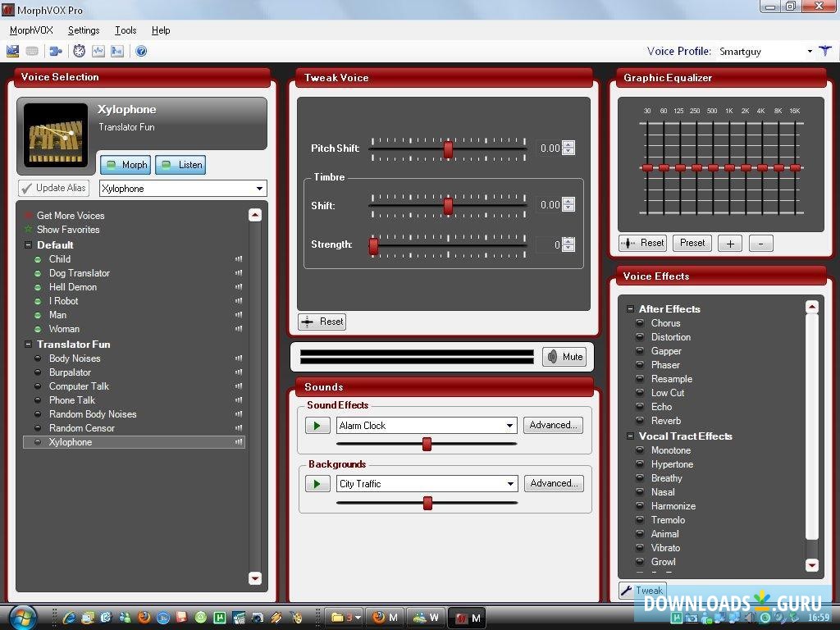Click the stopwatch icon in toolbar

(80, 51)
